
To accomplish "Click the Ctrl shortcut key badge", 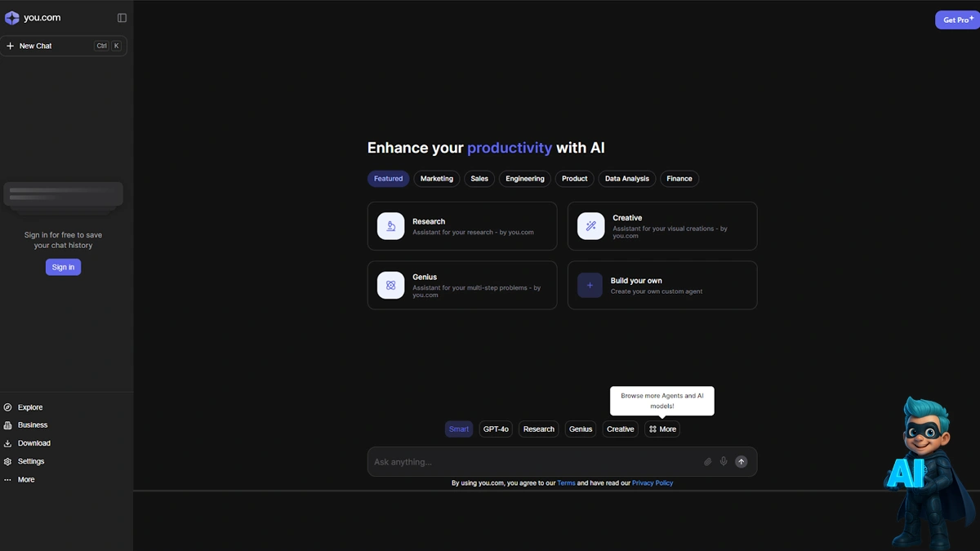I will coord(101,47).
